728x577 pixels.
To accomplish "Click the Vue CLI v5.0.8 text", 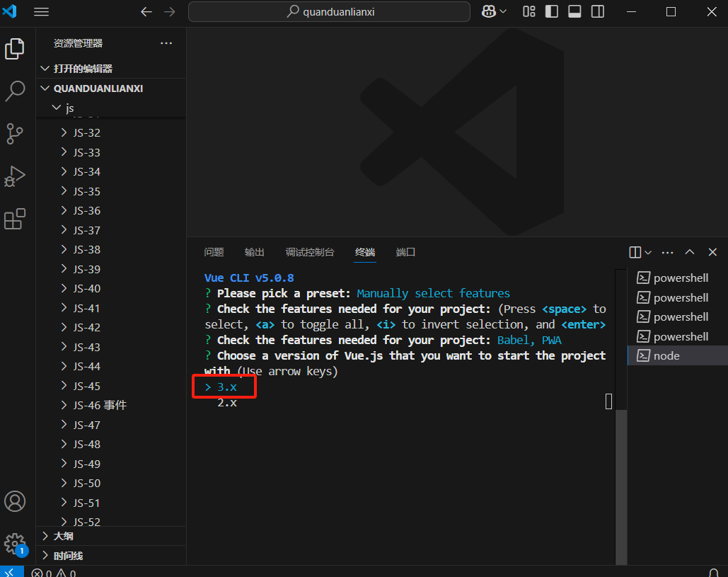I will click(x=249, y=278).
